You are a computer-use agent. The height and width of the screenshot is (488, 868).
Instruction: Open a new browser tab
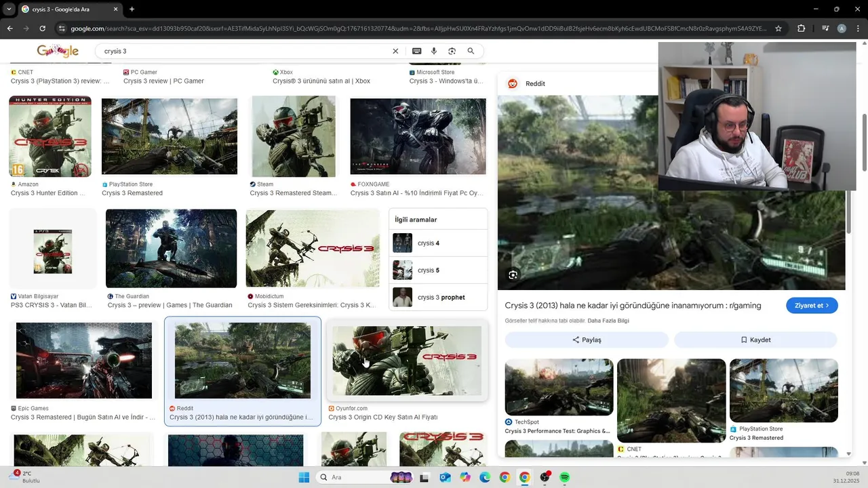(x=132, y=9)
